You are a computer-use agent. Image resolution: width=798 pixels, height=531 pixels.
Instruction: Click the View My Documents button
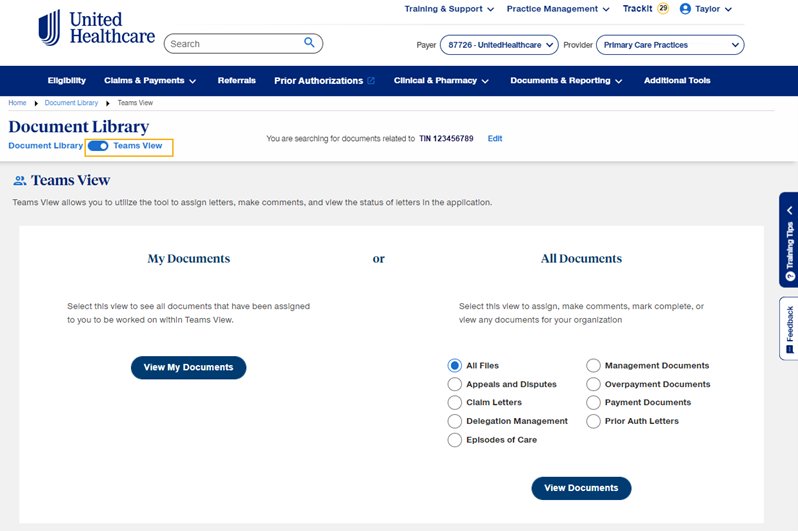point(188,368)
